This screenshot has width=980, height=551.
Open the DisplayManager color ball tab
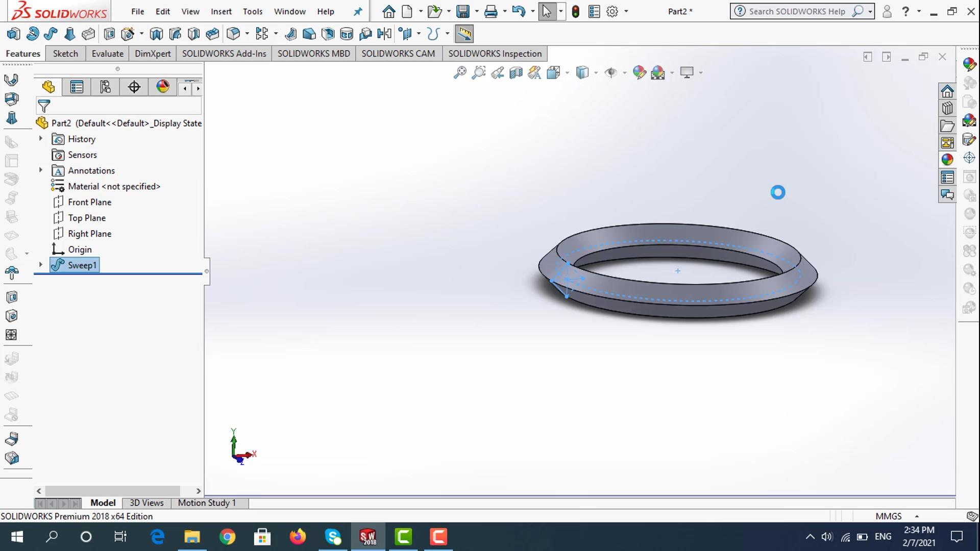[163, 87]
